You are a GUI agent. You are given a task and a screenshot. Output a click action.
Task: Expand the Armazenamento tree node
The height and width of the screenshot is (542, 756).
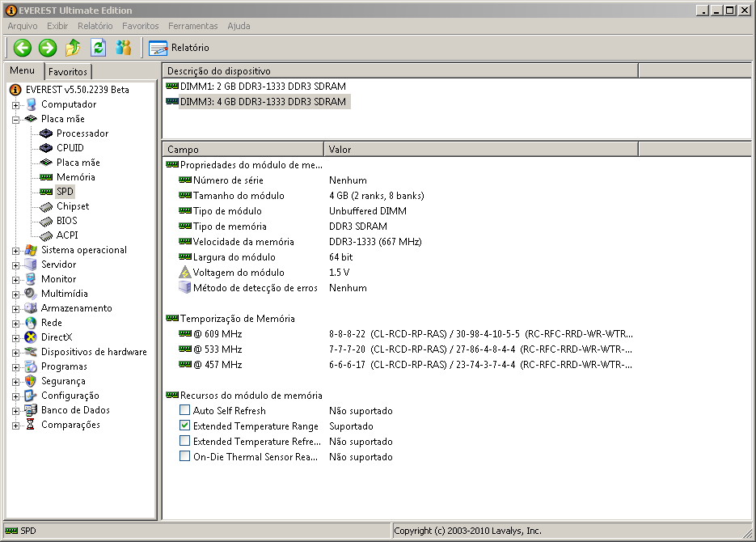pos(15,308)
